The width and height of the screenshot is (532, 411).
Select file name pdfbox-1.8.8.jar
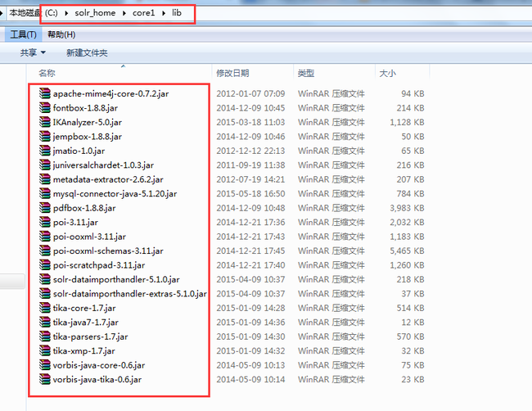click(x=84, y=208)
